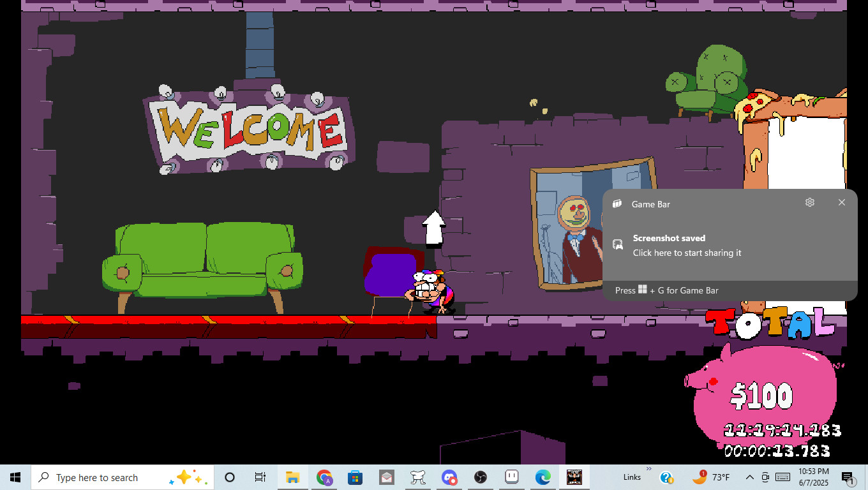Viewport: 868px width, 490px height.
Task: Open Task View on taskbar
Action: tap(260, 477)
